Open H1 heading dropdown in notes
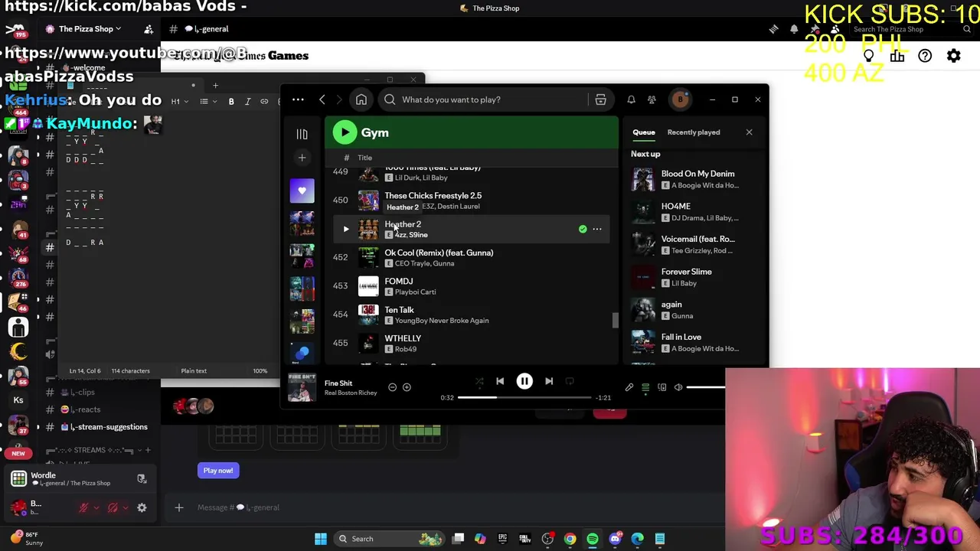Viewport: 980px width, 551px height. (x=178, y=102)
